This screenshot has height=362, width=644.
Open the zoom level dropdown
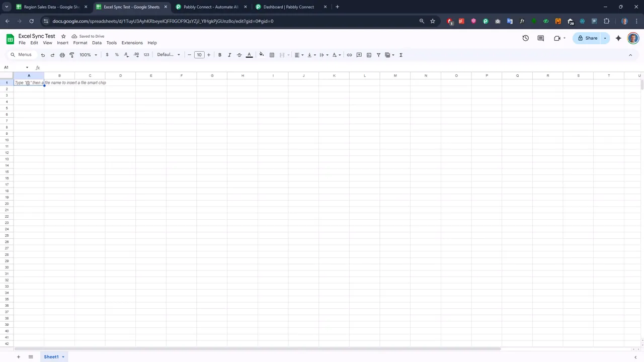tap(87, 55)
